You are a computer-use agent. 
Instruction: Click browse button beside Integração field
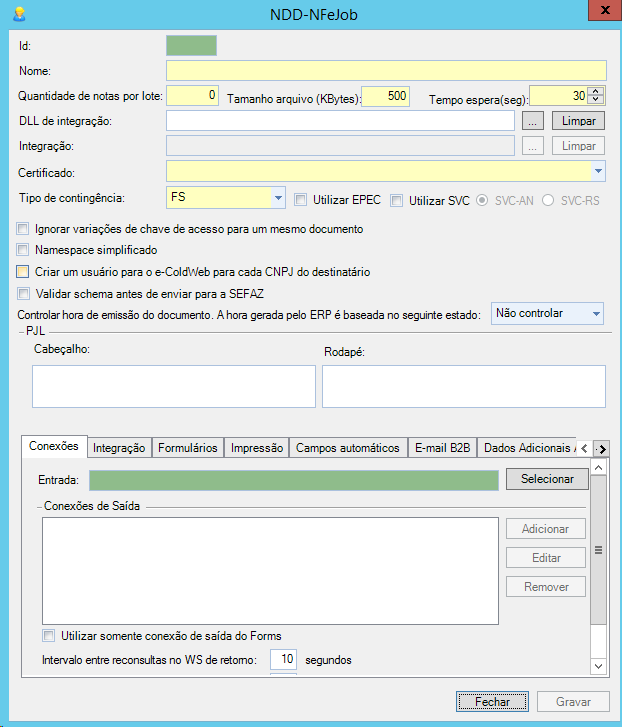pos(533,146)
